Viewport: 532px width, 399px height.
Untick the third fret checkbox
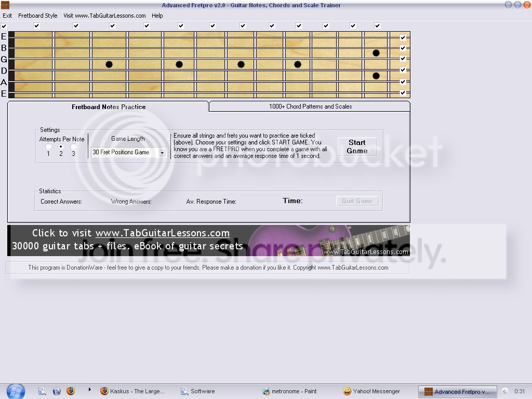coord(112,25)
